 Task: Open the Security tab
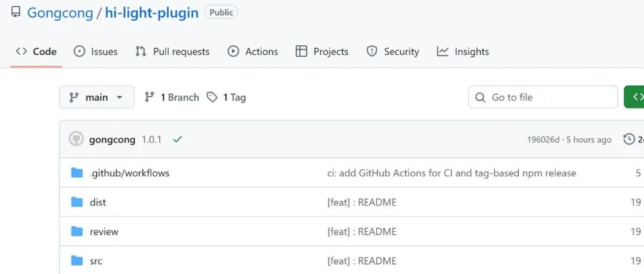click(392, 52)
